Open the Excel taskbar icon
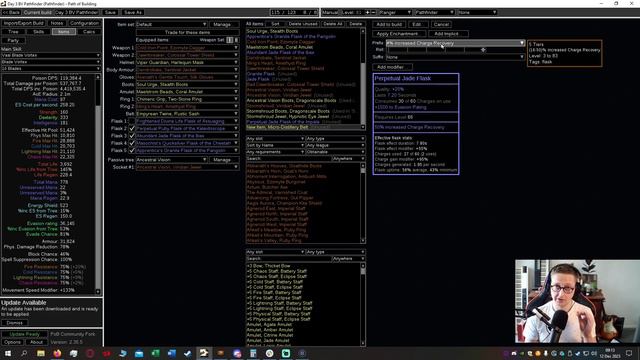 click(x=155, y=353)
